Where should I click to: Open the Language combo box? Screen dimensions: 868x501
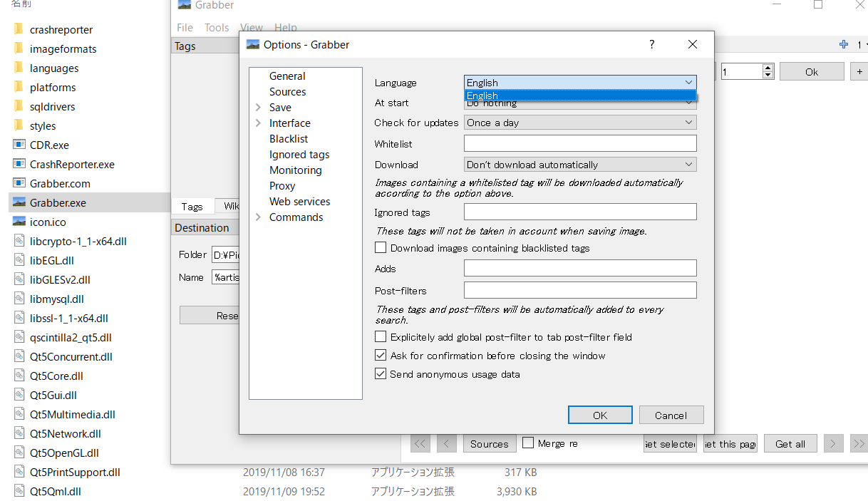pos(580,83)
